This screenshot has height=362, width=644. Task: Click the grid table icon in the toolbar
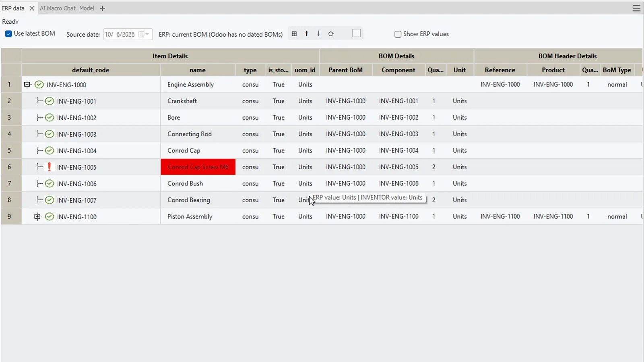point(294,34)
